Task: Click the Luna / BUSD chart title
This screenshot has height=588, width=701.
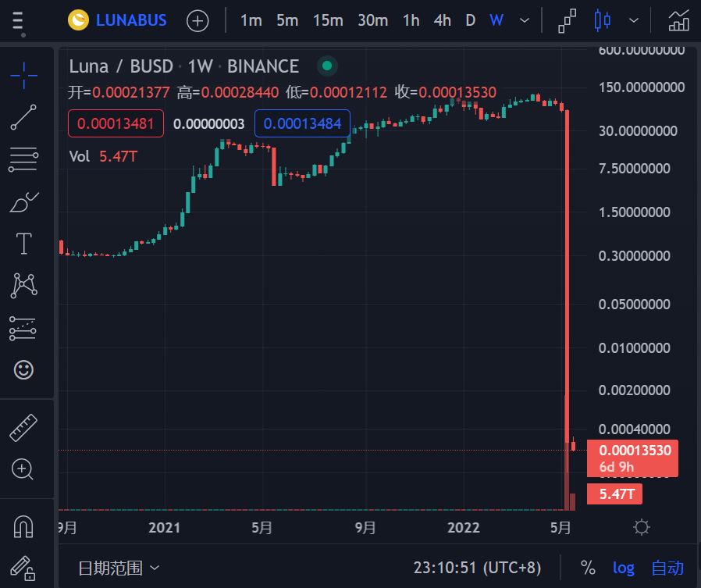Action: (184, 66)
